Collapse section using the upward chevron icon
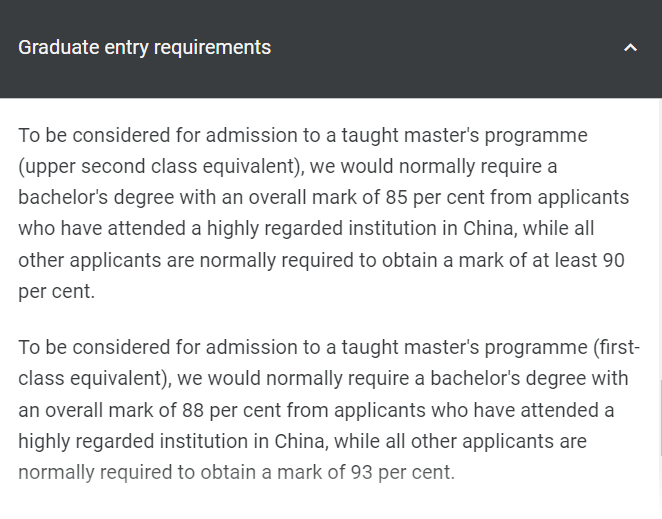 630,47
